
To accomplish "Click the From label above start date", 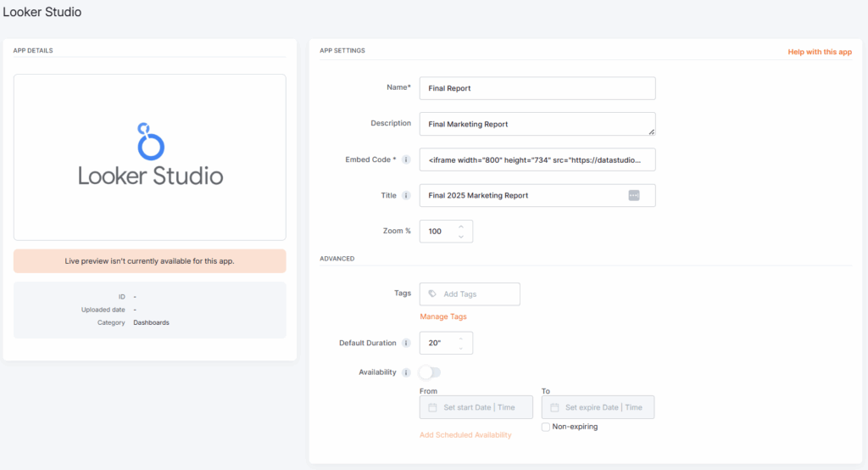I will [428, 391].
